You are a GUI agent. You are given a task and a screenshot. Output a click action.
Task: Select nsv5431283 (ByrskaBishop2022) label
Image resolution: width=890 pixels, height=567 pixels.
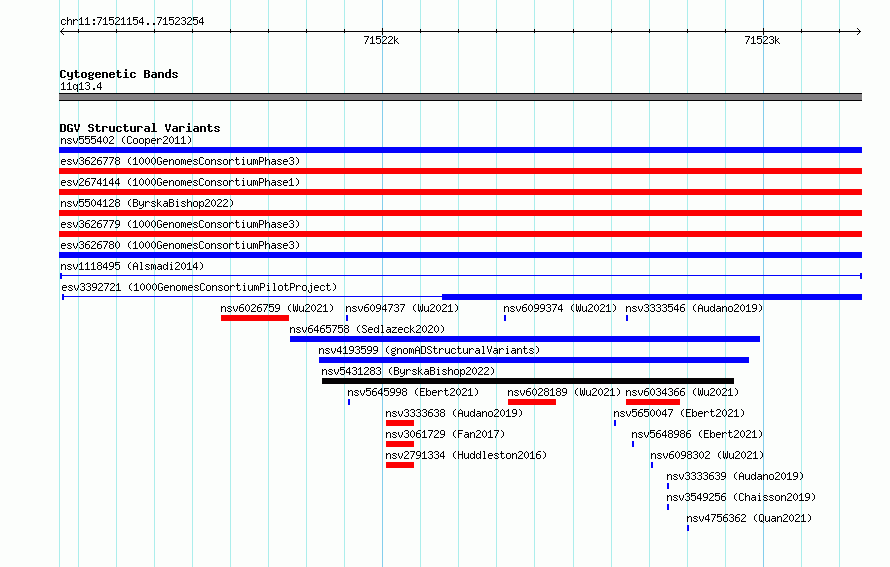[x=408, y=371]
